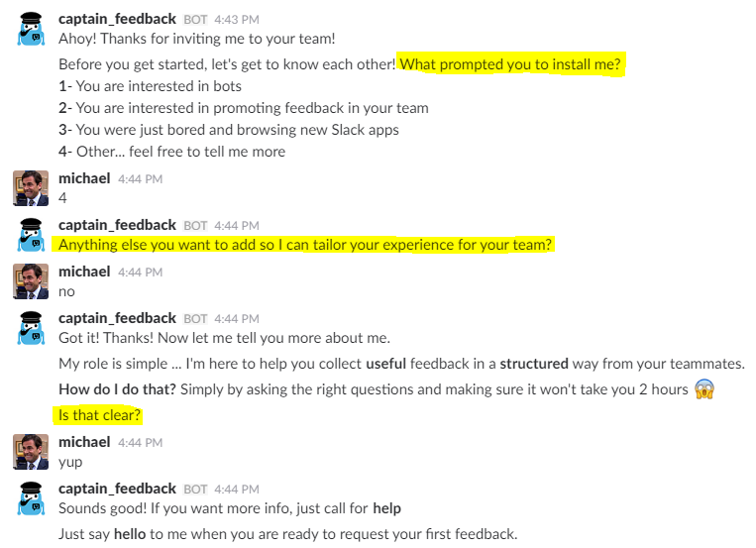Click michael's avatar next to message 'yup'
The image size is (756, 548).
coord(31,452)
